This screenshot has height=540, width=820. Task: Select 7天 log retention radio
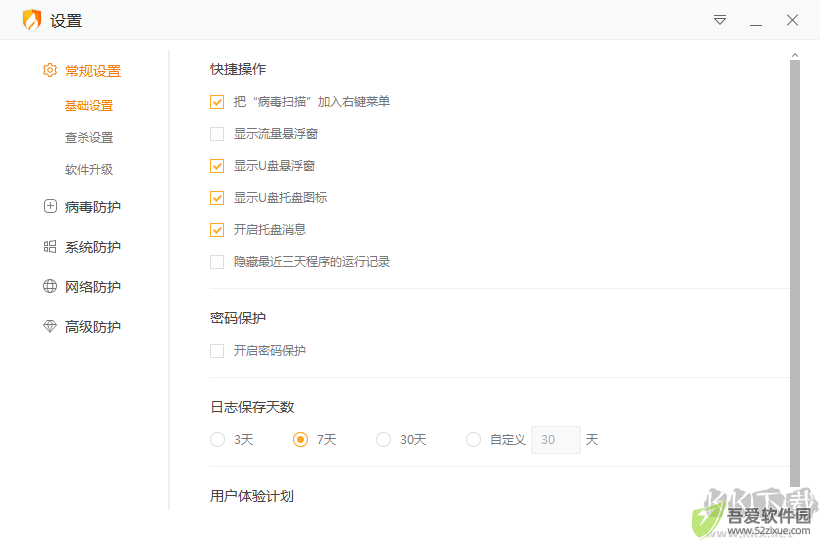pyautogui.click(x=300, y=440)
